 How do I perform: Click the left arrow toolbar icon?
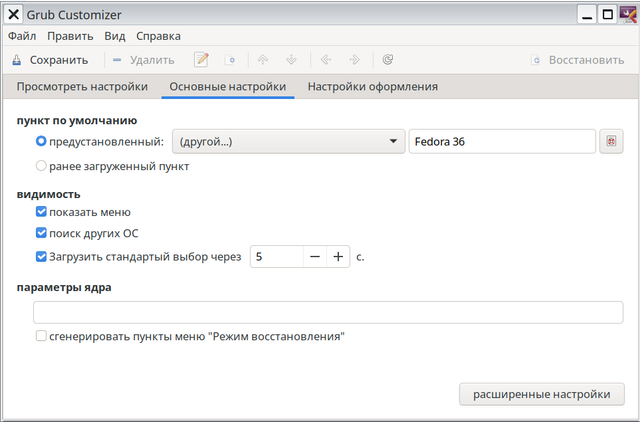(x=326, y=60)
